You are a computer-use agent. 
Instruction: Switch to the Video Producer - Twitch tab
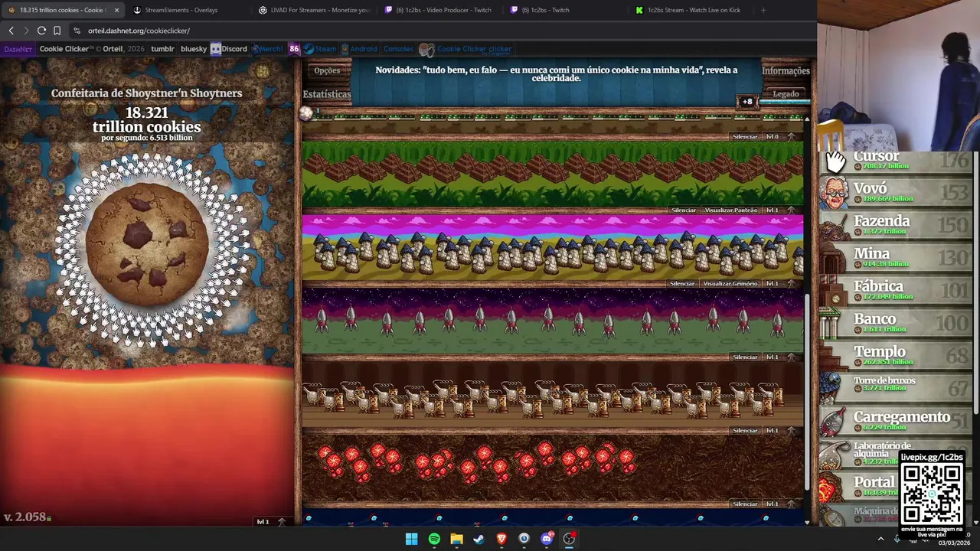click(439, 10)
